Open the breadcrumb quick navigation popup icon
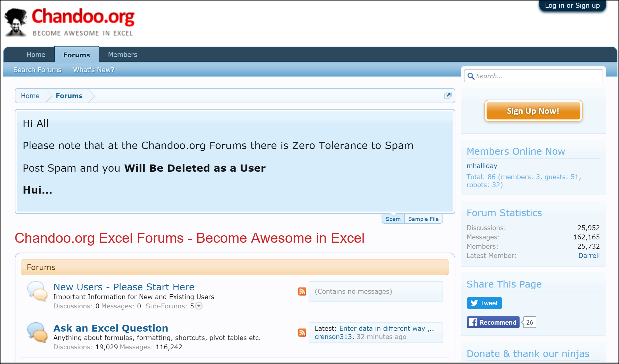The height and width of the screenshot is (364, 619). tap(448, 96)
